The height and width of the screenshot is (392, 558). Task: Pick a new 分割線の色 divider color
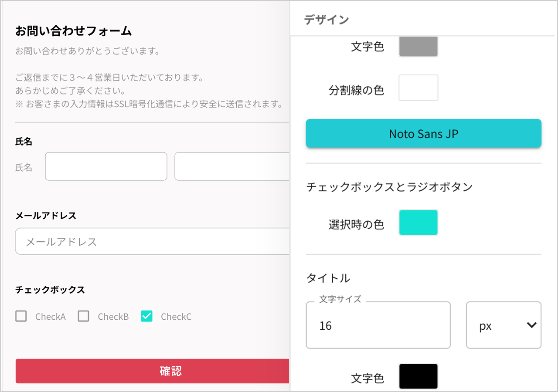[418, 88]
